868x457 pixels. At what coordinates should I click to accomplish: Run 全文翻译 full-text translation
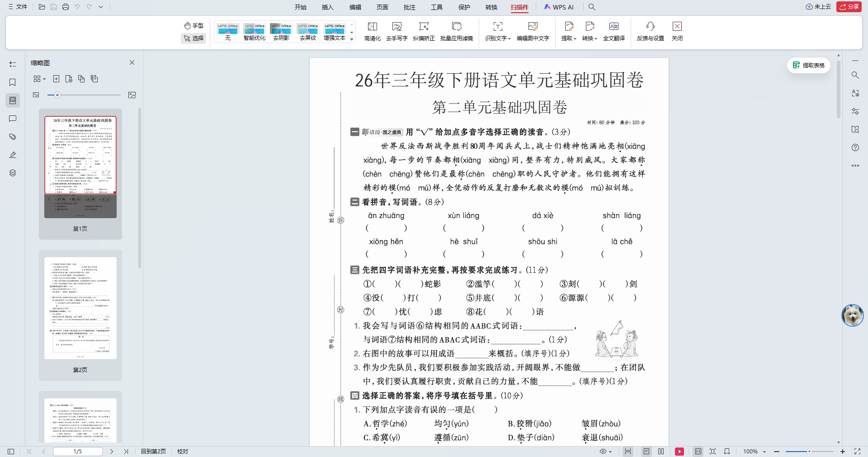(x=614, y=32)
